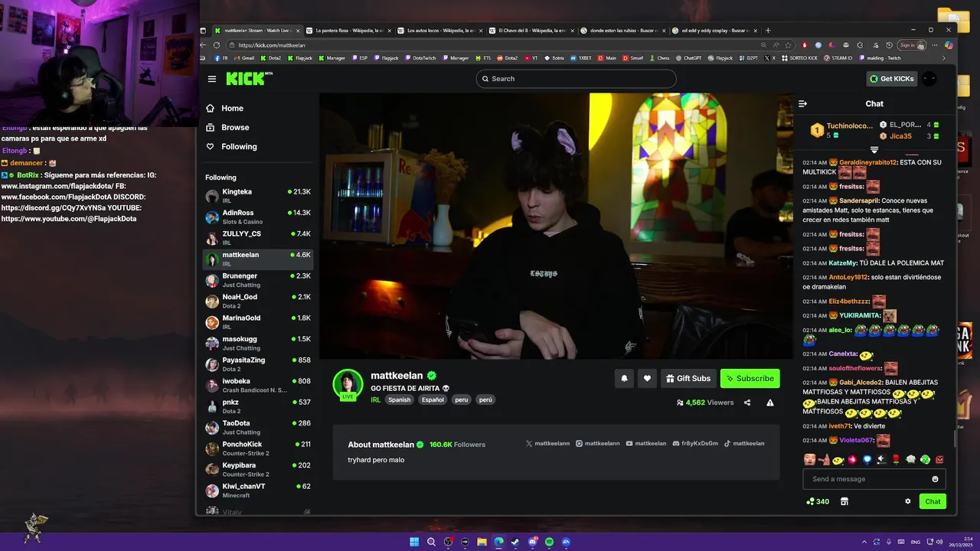Viewport: 980px width, 551px height.
Task: Refresh the browser page
Action: 217,45
